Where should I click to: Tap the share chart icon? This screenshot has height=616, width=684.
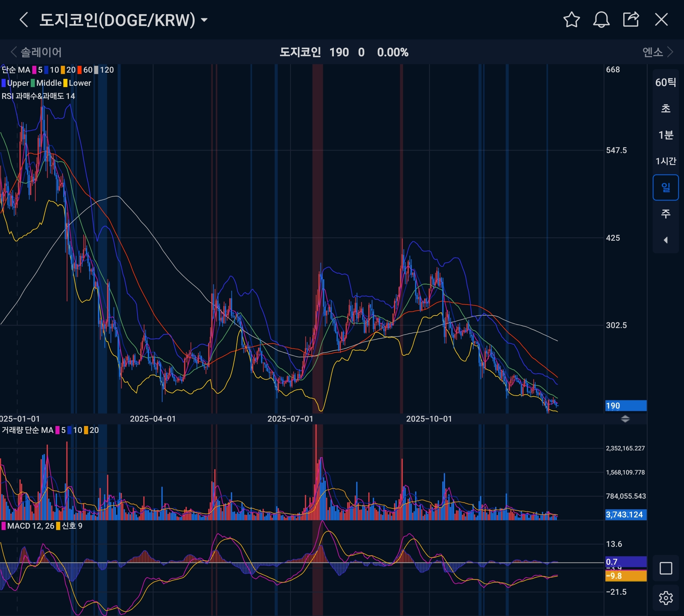click(631, 20)
